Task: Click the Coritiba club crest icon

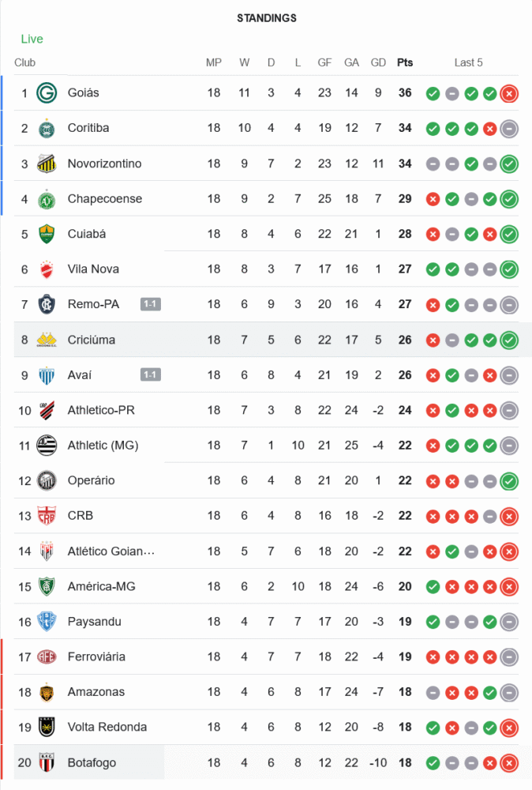Action: coord(47,128)
